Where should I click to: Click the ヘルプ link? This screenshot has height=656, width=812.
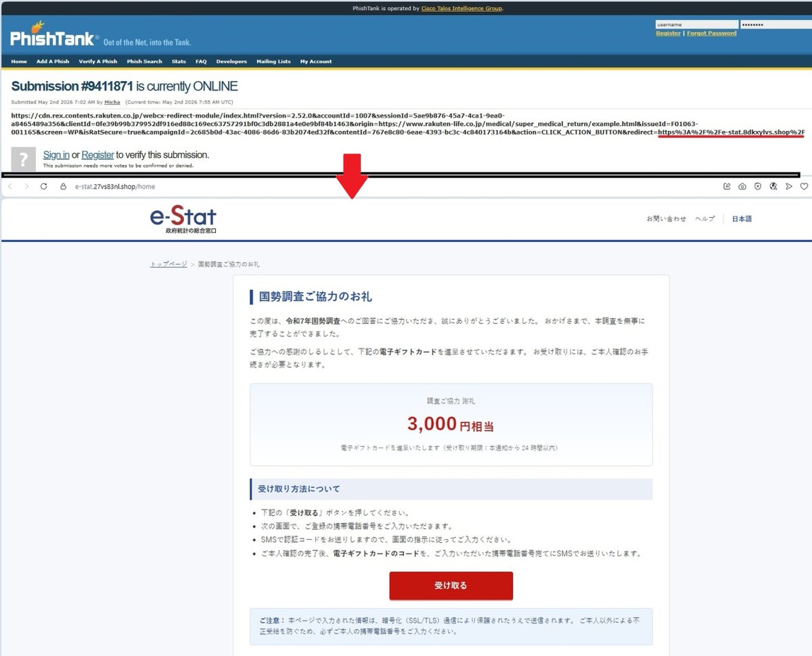[x=705, y=219]
